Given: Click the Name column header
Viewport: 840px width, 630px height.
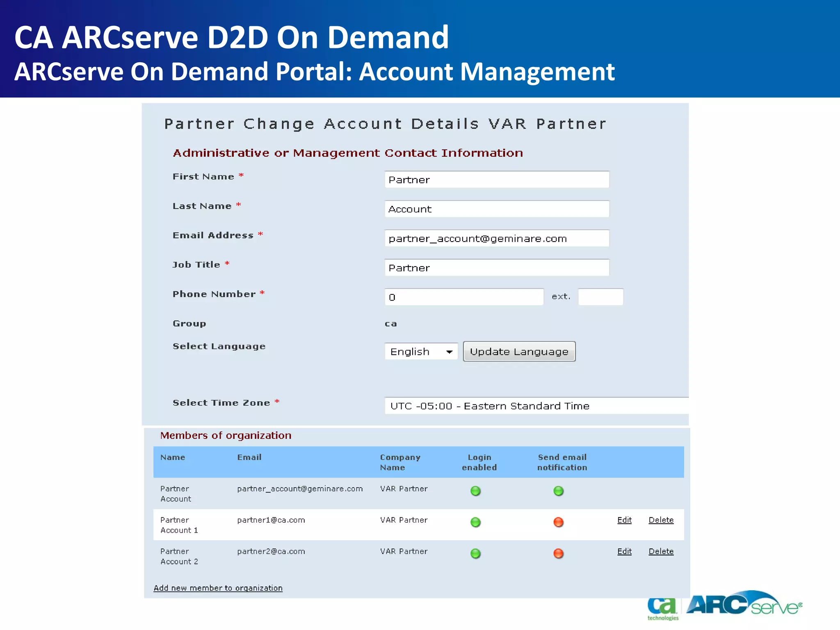Looking at the screenshot, I should click(x=173, y=457).
